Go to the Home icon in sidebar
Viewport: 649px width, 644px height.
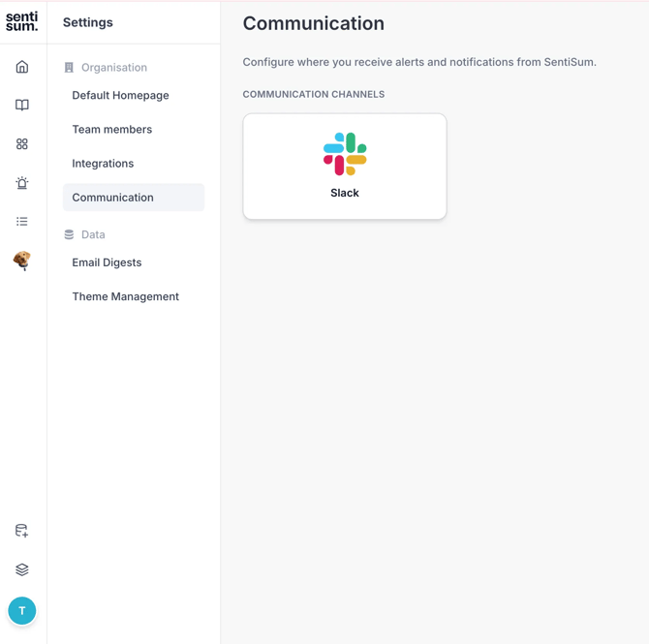(22, 67)
